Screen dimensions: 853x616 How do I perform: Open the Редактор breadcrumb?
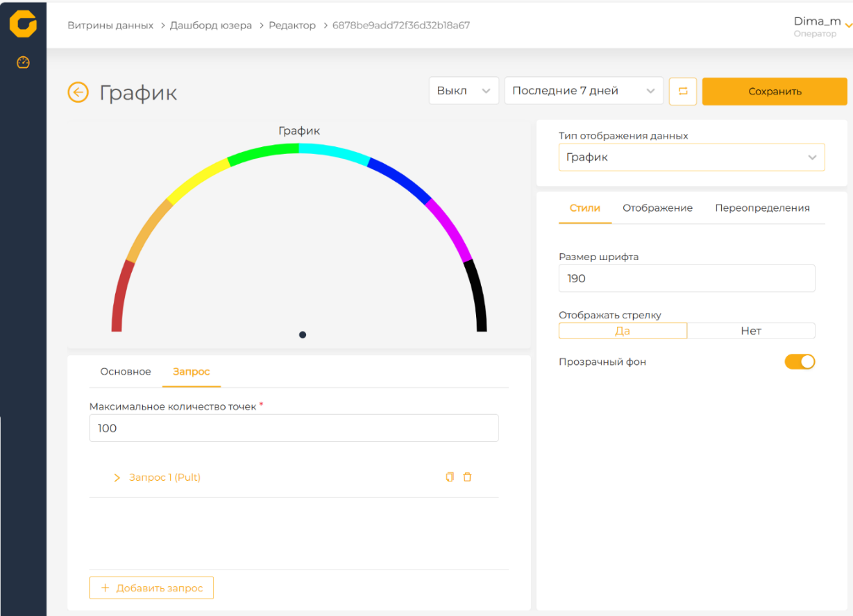coord(292,25)
